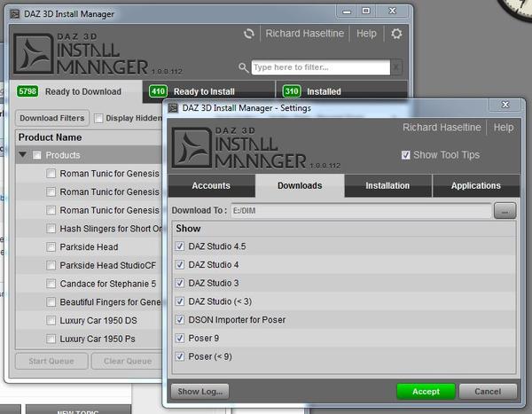The width and height of the screenshot is (532, 414).
Task: Click the Download To path field
Action: click(361, 211)
